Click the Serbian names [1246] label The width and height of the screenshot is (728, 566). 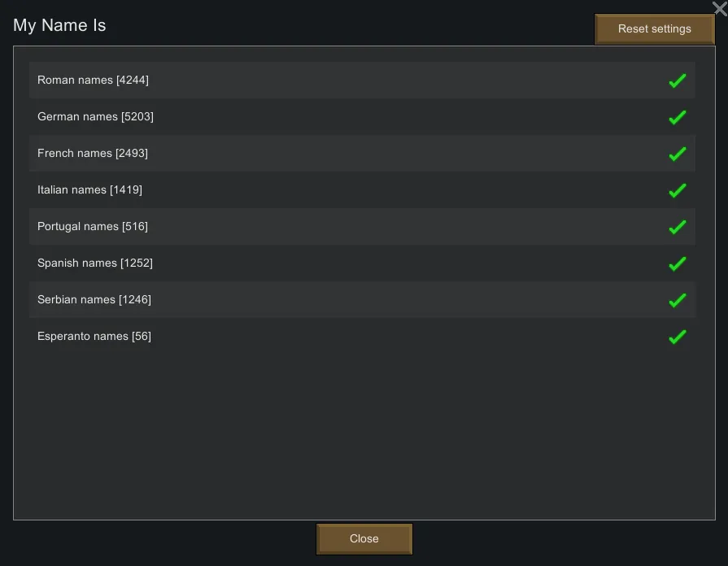tap(94, 299)
